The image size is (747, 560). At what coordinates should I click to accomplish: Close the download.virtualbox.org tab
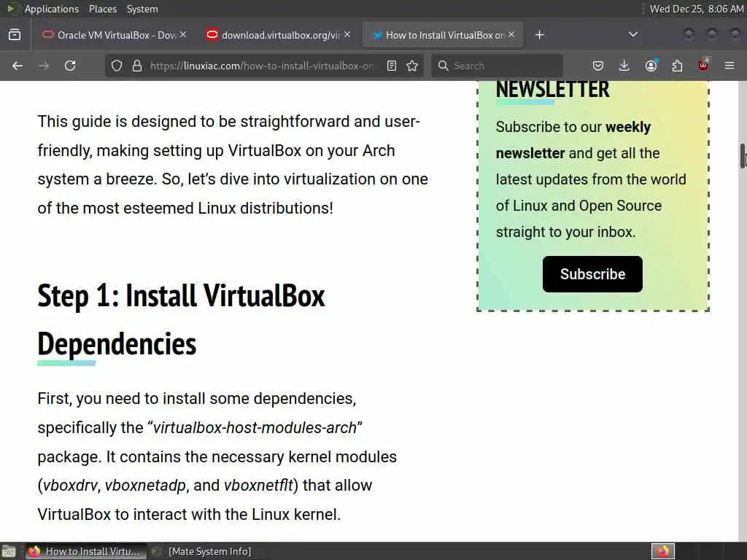(347, 35)
